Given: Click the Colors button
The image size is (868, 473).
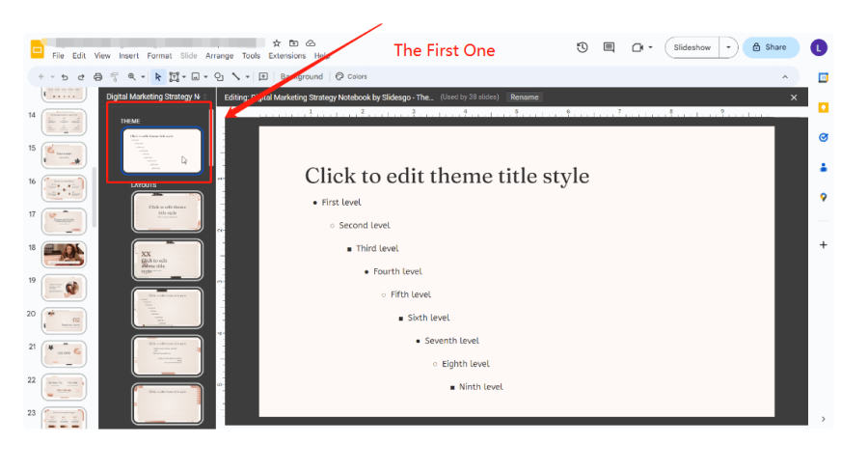Looking at the screenshot, I should 351,77.
